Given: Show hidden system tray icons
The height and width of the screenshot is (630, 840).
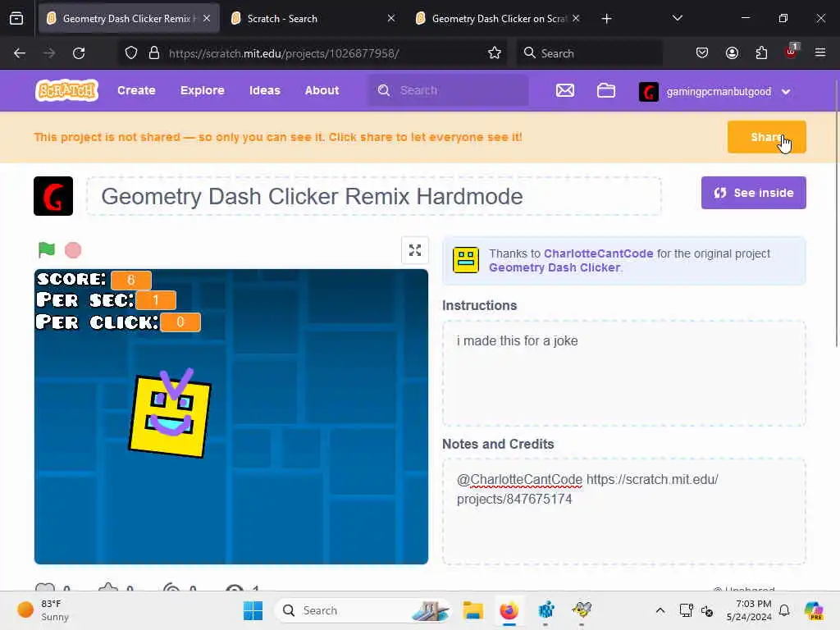Looking at the screenshot, I should tap(660, 610).
